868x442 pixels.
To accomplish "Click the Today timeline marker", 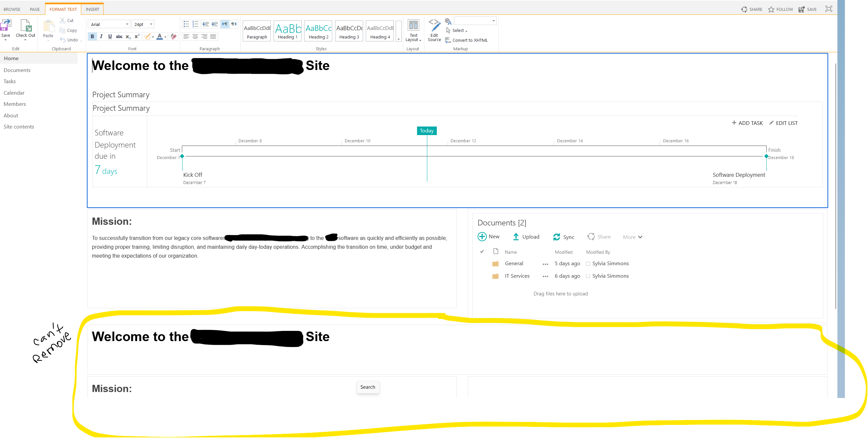I will click(x=427, y=130).
